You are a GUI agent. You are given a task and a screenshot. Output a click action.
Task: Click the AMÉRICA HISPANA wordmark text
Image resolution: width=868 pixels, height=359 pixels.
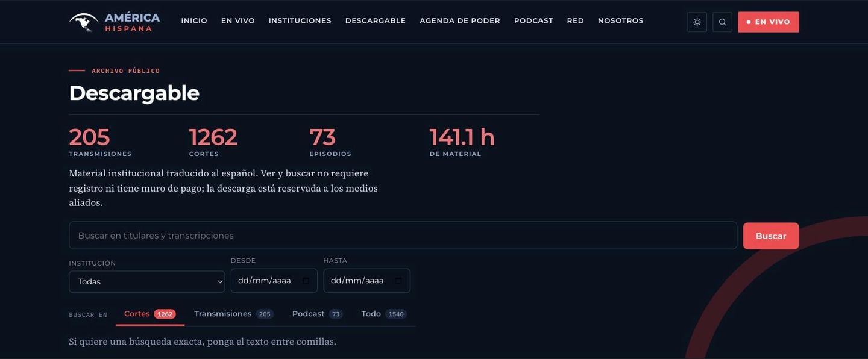(x=133, y=22)
